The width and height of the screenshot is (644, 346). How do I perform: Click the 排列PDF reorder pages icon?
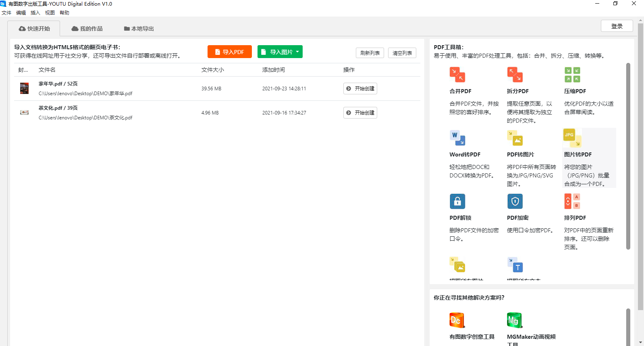click(572, 201)
